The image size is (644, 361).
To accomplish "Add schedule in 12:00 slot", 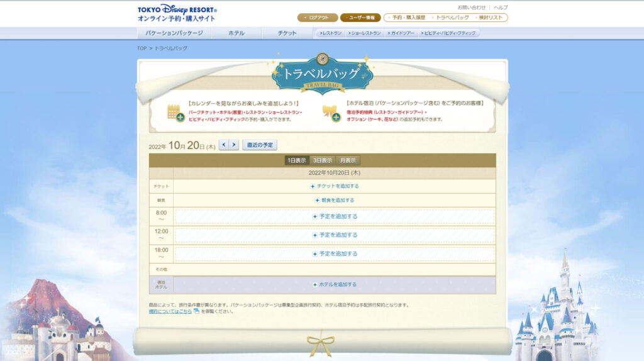I will click(x=335, y=235).
